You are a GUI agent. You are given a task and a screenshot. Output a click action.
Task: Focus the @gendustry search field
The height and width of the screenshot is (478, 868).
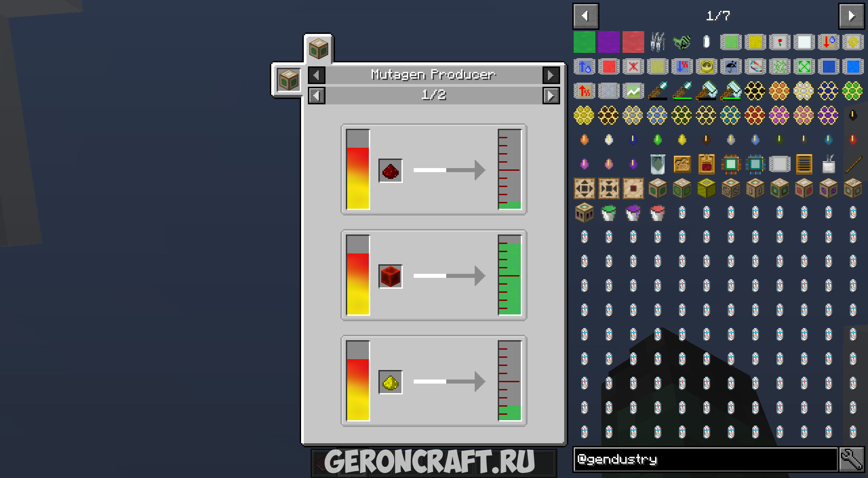[705, 459]
